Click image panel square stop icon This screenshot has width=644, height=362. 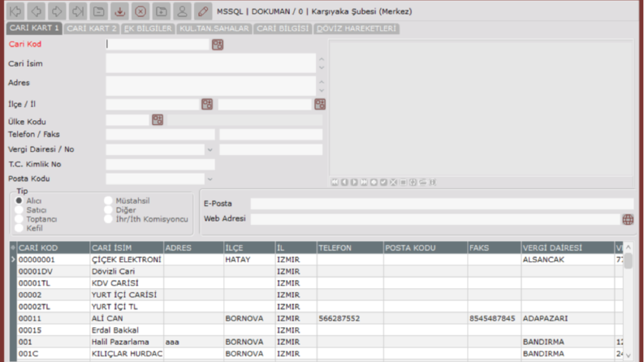click(x=404, y=183)
